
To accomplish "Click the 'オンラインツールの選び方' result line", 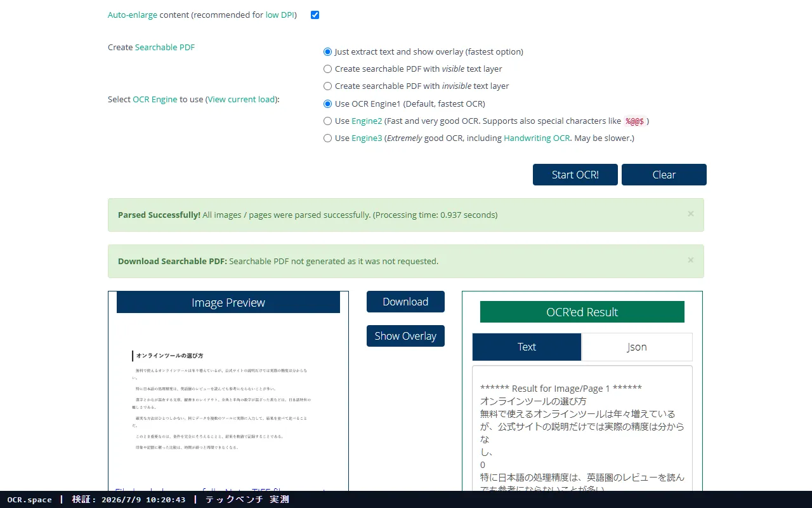I will pos(534,401).
